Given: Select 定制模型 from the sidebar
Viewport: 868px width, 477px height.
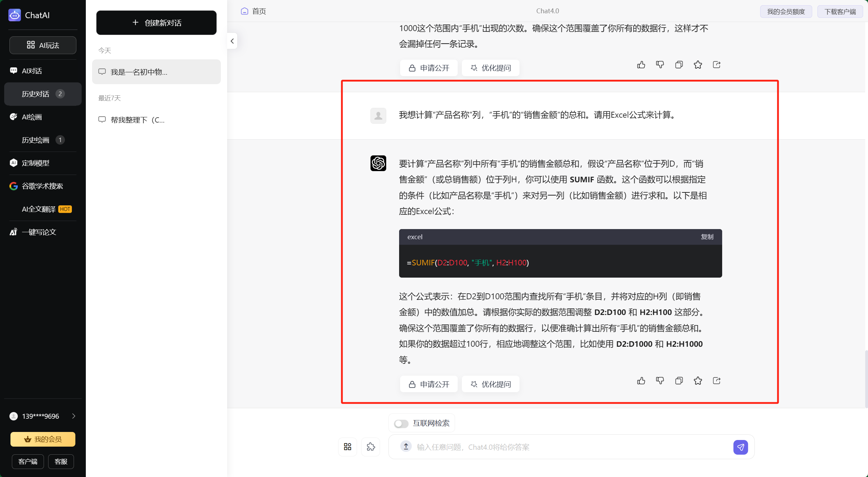Looking at the screenshot, I should (35, 163).
